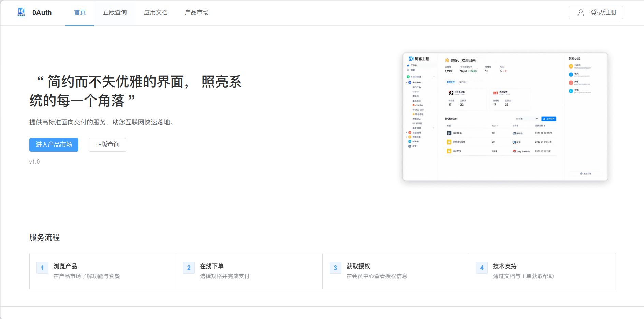Screen dimensions: 644x319
Task: Click the step number 3 badge
Action: [335, 268]
